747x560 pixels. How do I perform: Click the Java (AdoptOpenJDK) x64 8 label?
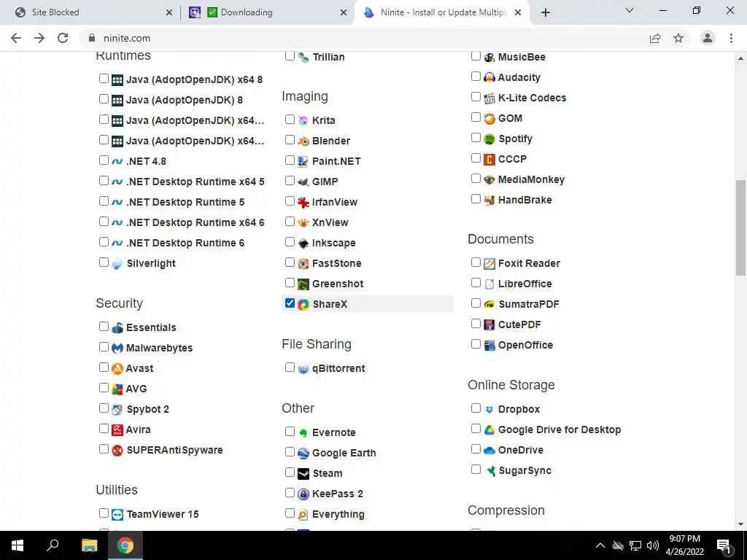194,80
